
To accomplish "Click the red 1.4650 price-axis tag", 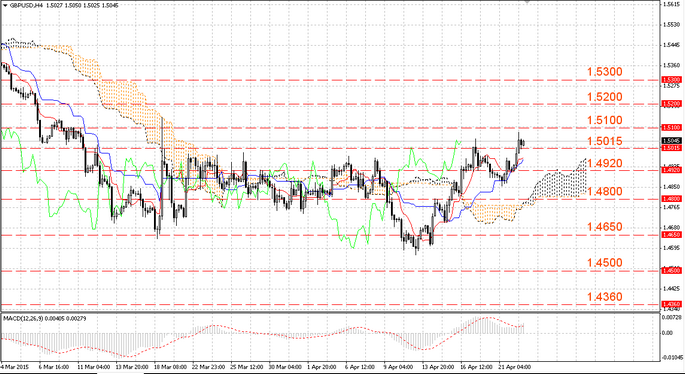I will [671, 235].
